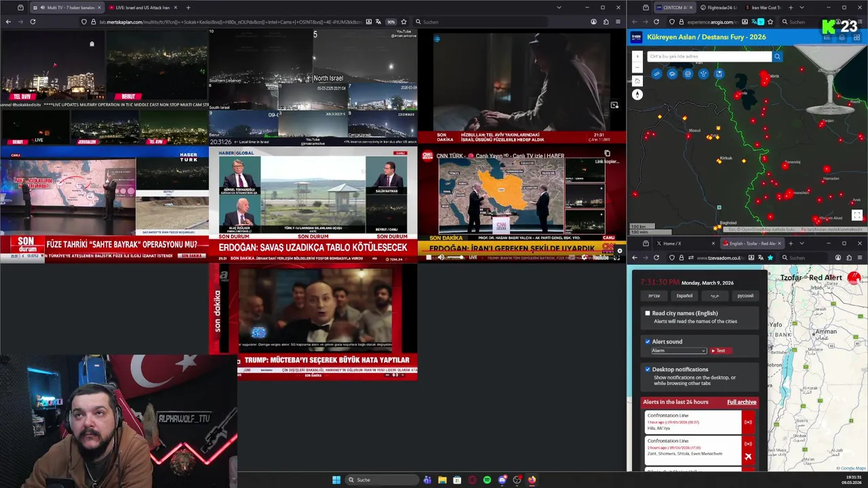Click the picture-in-picture icon on the Hizbullah video
868x488 pixels.
click(x=614, y=105)
